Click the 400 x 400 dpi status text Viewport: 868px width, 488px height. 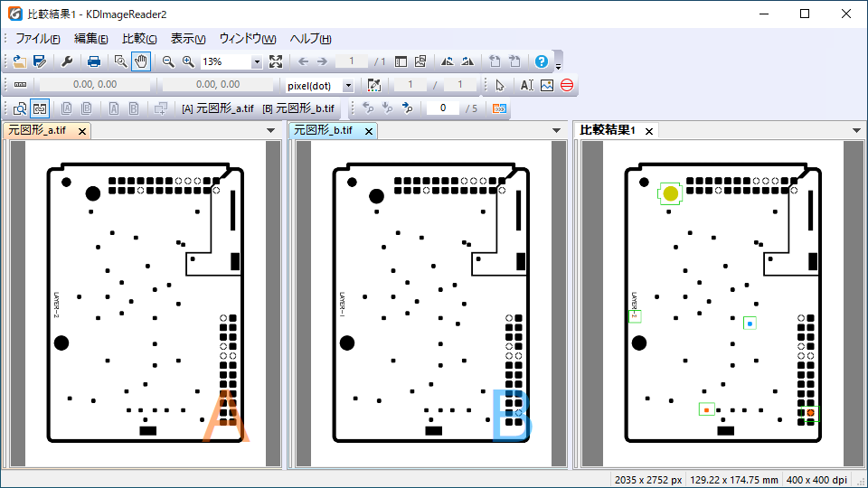coord(816,480)
